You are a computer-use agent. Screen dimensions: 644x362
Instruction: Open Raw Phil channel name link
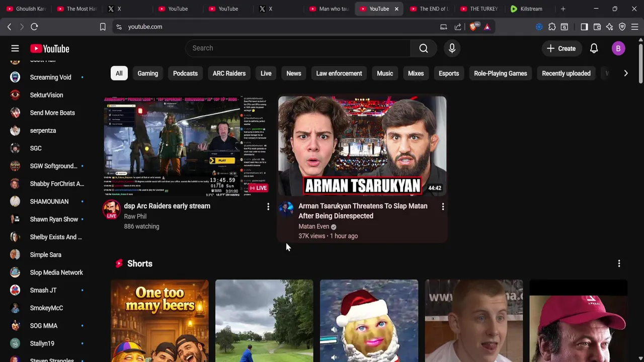pos(135,216)
